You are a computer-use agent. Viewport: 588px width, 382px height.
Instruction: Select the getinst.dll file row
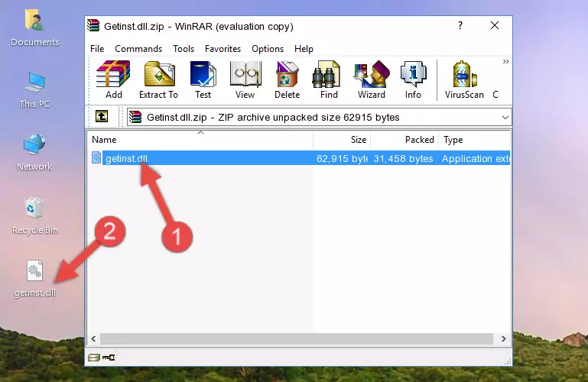[299, 158]
